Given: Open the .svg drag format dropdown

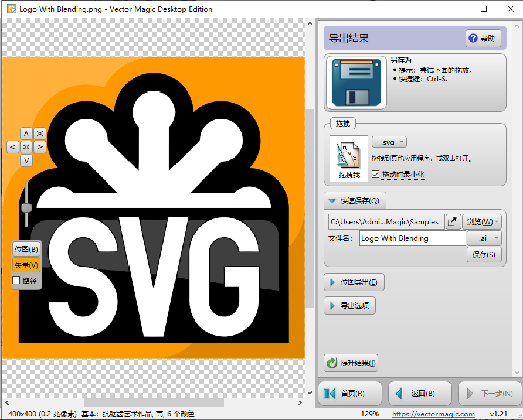Looking at the screenshot, I should [x=389, y=142].
